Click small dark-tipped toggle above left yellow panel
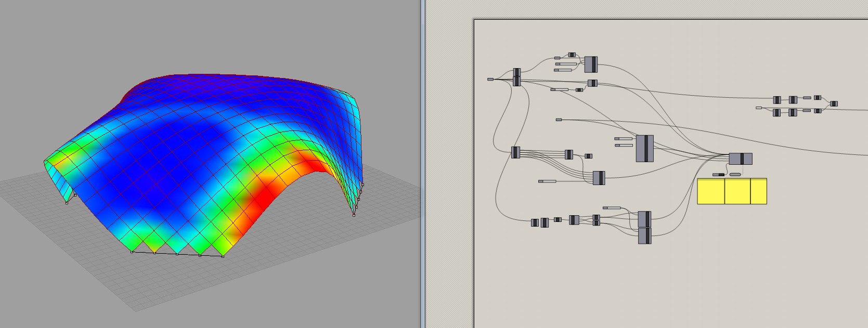The width and height of the screenshot is (868, 328). point(719,175)
